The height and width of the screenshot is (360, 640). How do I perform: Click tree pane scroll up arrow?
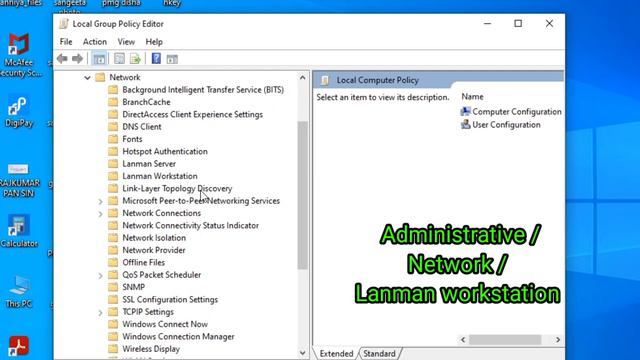point(302,77)
